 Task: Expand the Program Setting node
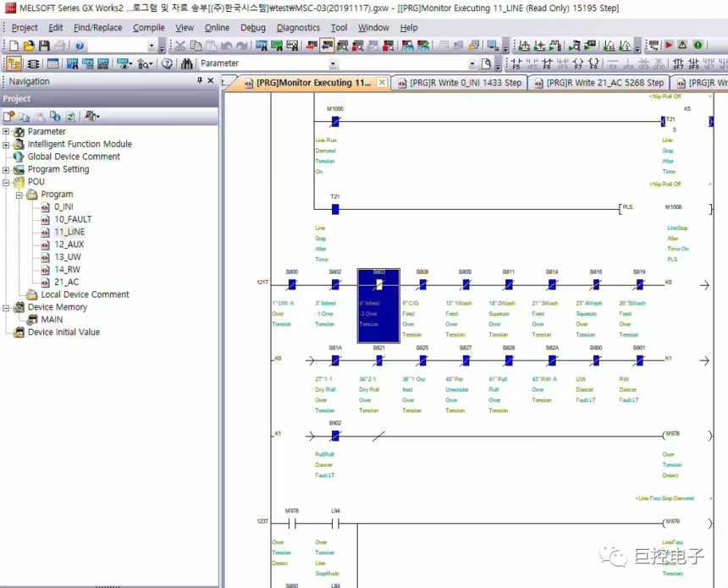point(6,169)
